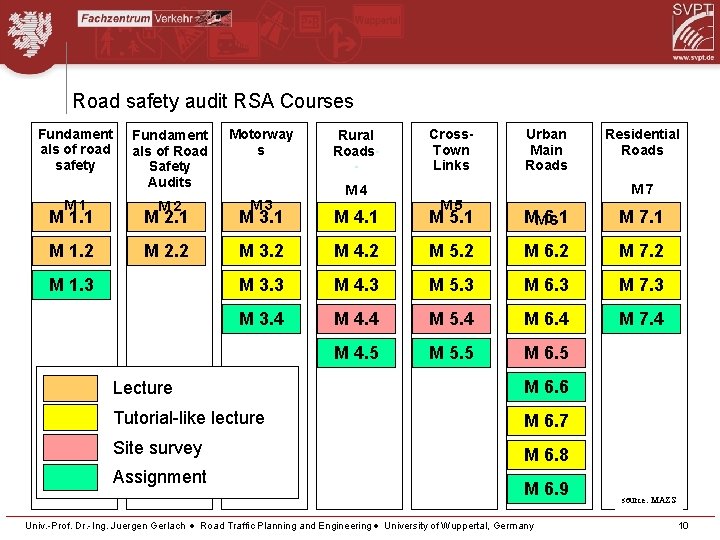The width and height of the screenshot is (720, 540).
Task: Click the Urban Main Roads column heading
Action: click(546, 150)
